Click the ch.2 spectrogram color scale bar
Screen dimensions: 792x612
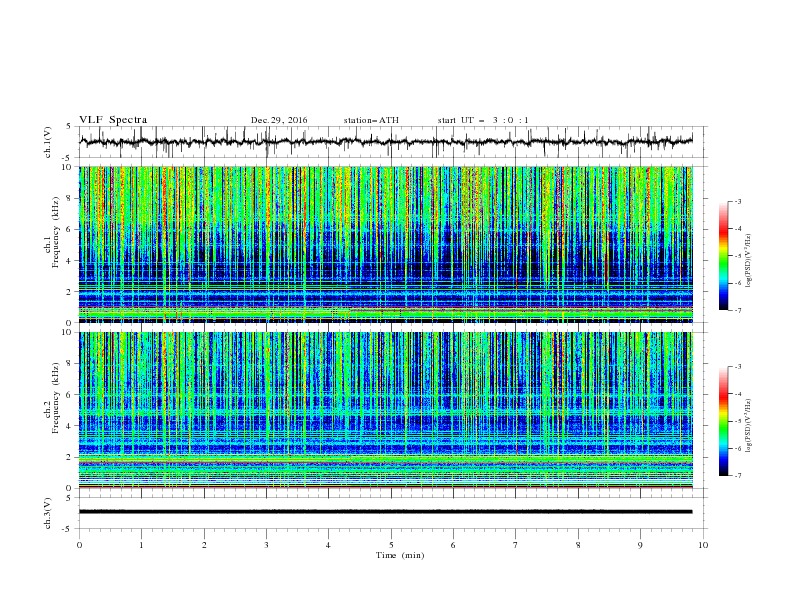click(x=724, y=421)
